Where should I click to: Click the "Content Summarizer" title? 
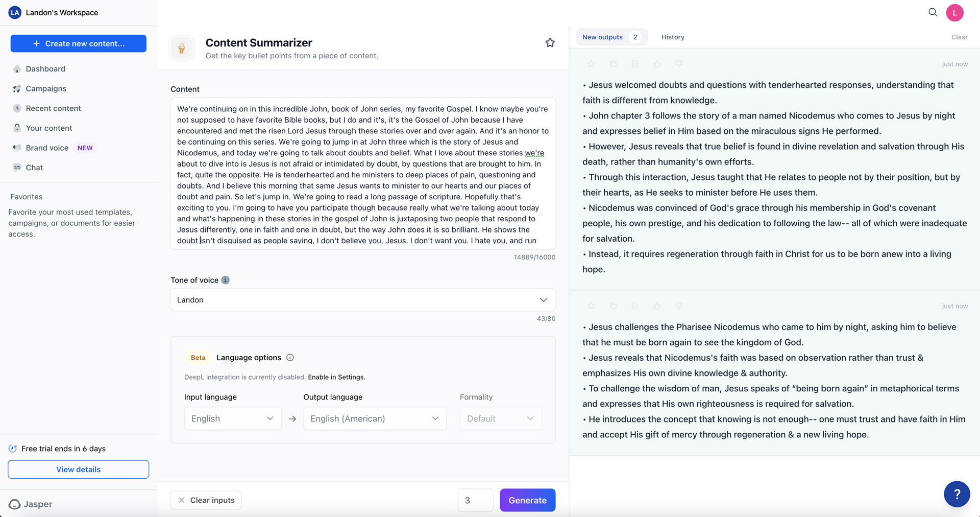coord(259,43)
